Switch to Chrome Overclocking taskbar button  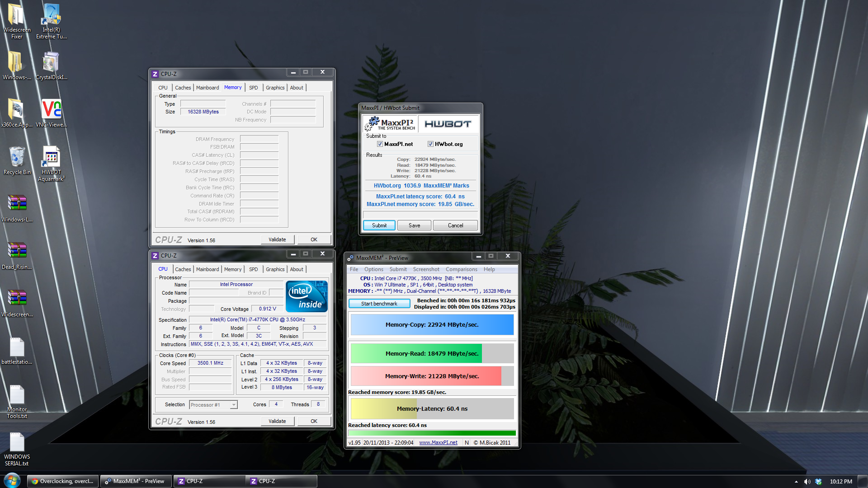pos(63,481)
